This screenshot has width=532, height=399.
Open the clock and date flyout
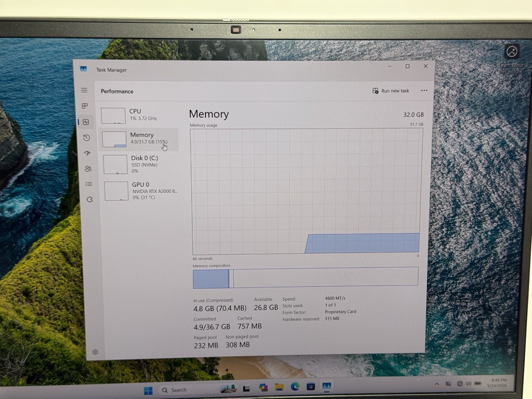coord(497,383)
